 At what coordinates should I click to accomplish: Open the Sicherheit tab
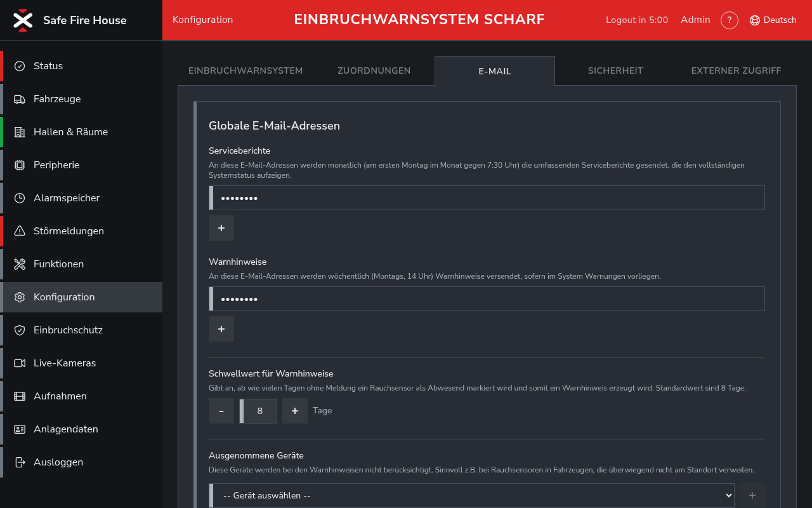615,70
